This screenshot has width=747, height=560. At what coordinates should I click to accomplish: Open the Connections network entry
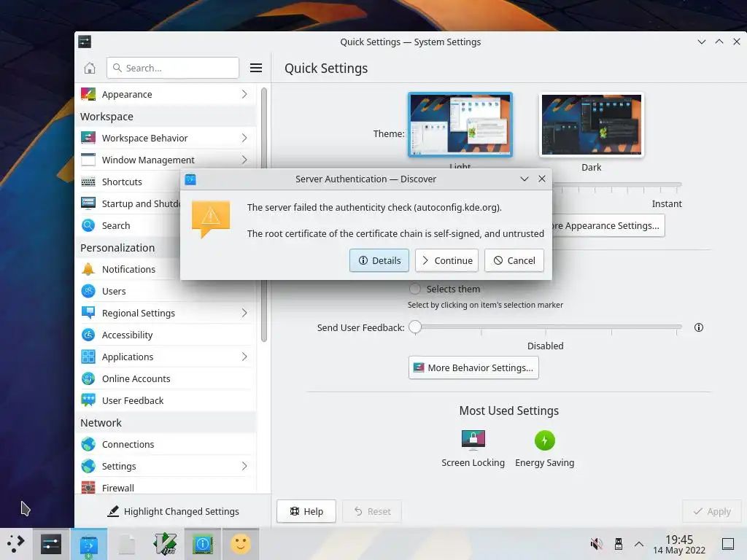click(166, 444)
